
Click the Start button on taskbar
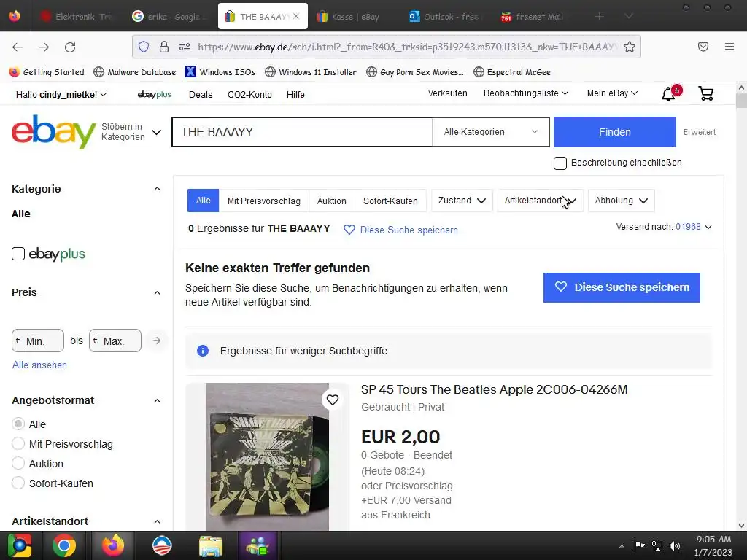pyautogui.click(x=20, y=545)
